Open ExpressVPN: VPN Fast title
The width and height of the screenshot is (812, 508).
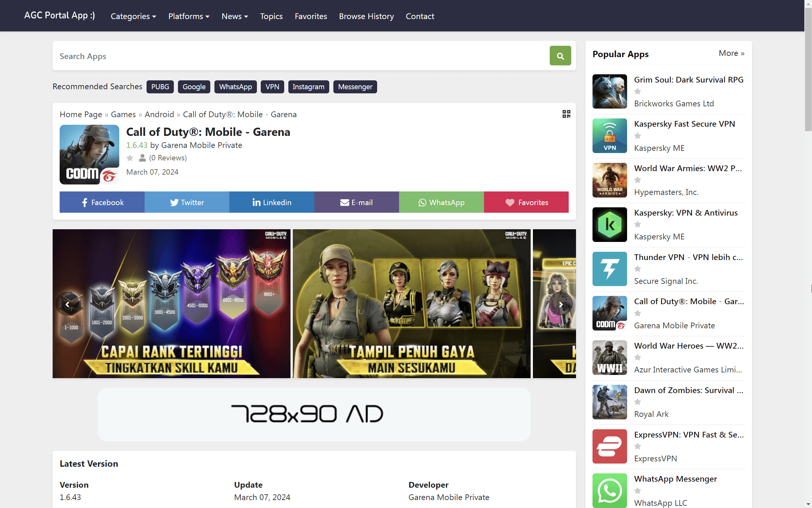(x=689, y=434)
